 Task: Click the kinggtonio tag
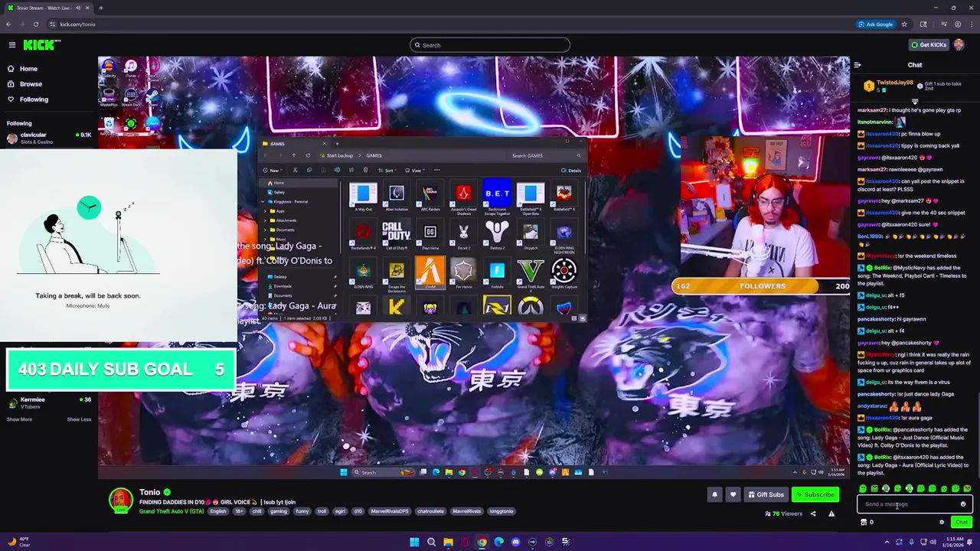click(x=501, y=511)
